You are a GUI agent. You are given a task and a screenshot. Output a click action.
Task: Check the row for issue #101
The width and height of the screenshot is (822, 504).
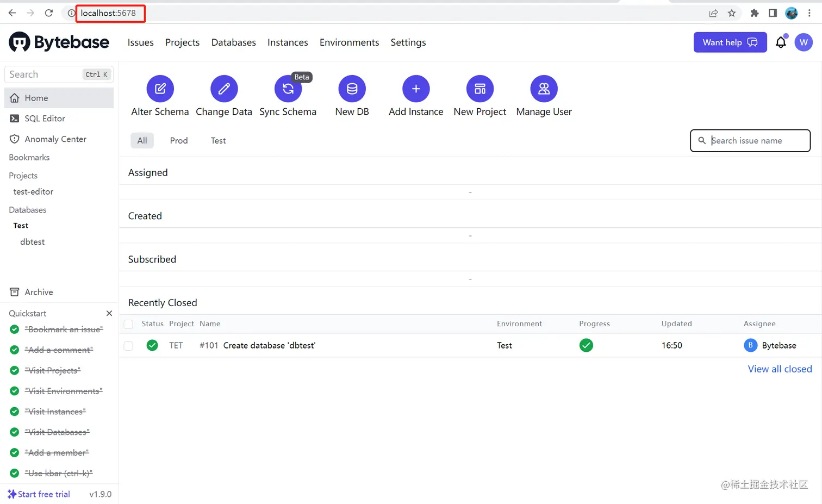128,345
